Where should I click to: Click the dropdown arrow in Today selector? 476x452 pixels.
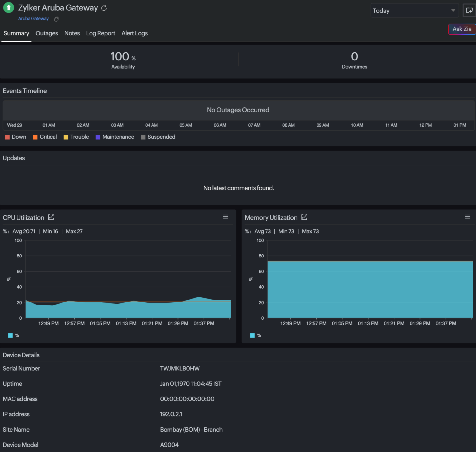(453, 11)
